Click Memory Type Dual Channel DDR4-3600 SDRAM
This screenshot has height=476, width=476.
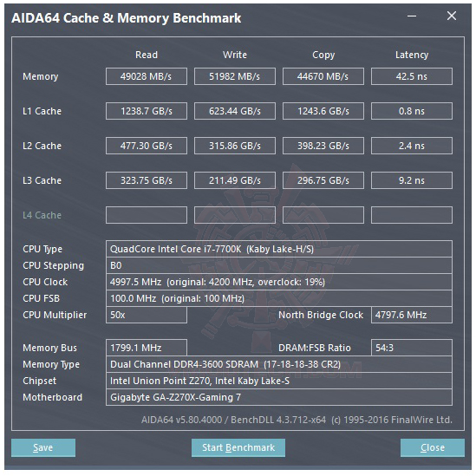click(x=279, y=364)
